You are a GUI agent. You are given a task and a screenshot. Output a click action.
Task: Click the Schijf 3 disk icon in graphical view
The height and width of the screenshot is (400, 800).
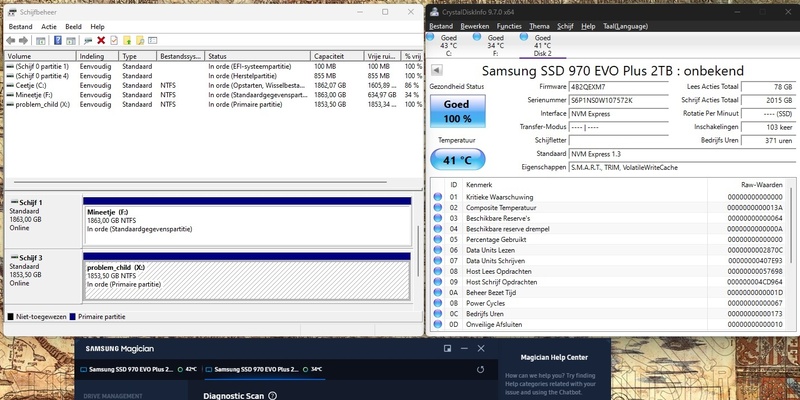[x=14, y=258]
